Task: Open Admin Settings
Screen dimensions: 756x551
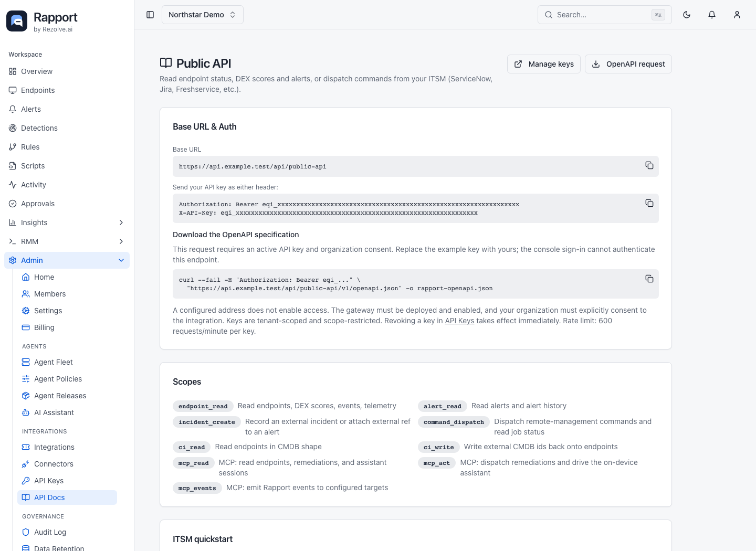Action: (67, 311)
